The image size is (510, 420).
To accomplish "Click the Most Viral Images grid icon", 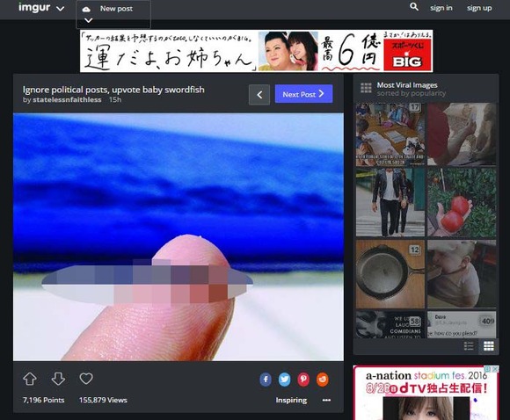I will (x=366, y=88).
